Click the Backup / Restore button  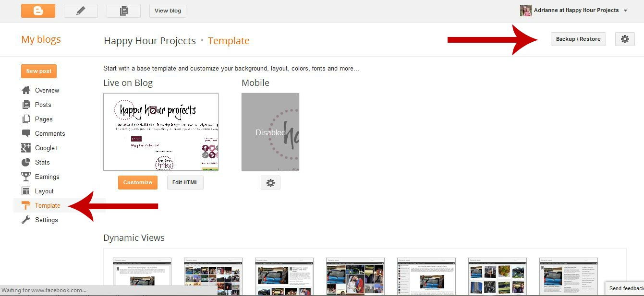tap(578, 39)
